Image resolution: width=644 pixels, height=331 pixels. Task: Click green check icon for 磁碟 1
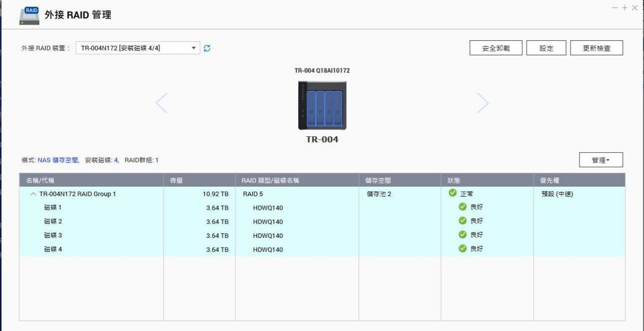pos(463,207)
